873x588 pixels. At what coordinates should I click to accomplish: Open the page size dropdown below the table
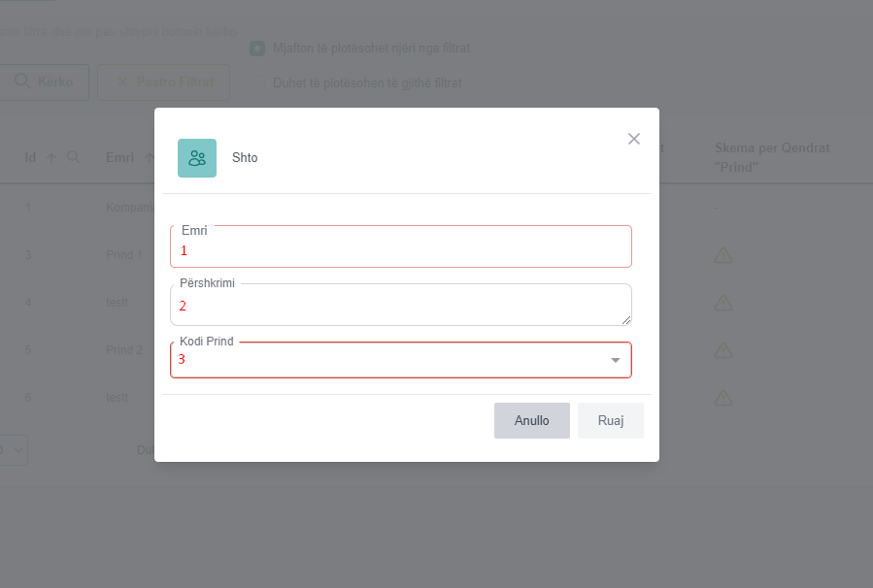tap(14, 449)
